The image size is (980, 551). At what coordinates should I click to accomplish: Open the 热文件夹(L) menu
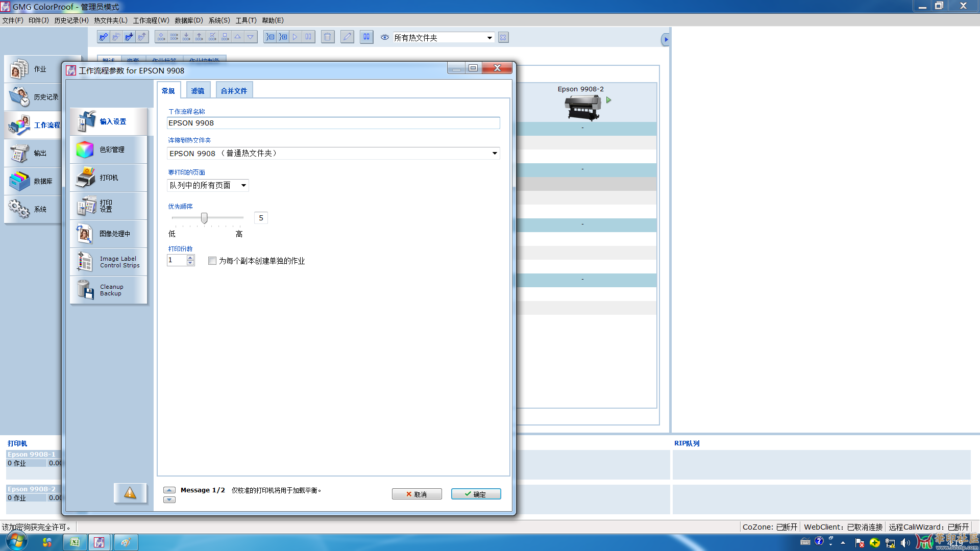tap(111, 20)
